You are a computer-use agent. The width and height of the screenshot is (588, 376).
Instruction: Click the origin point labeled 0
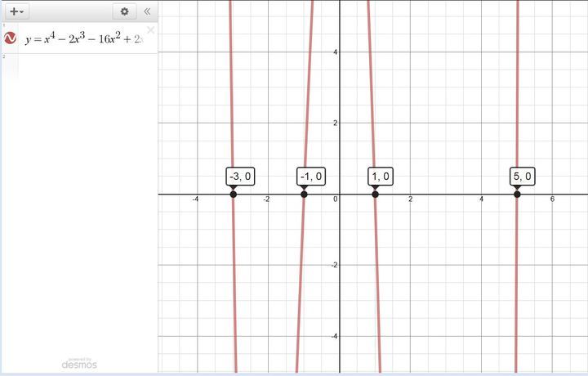(x=335, y=199)
